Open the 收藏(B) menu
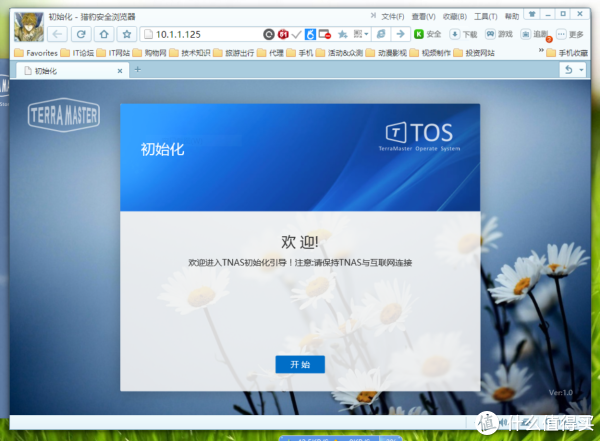600x441 pixels. click(x=455, y=16)
